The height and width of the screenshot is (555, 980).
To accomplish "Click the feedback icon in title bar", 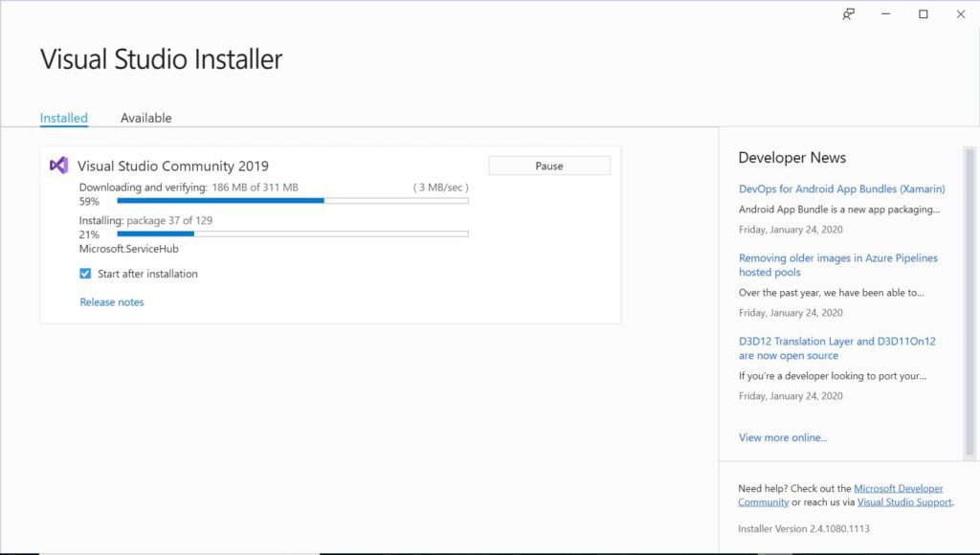I will click(848, 14).
